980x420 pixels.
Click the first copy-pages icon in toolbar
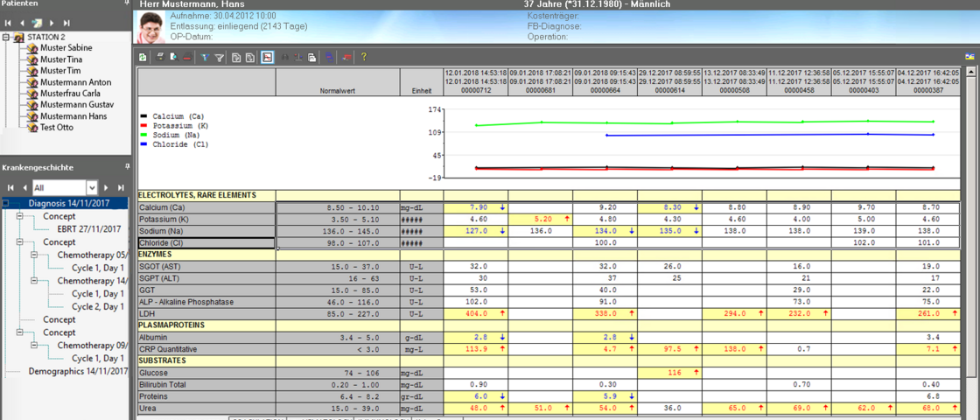pyautogui.click(x=236, y=57)
